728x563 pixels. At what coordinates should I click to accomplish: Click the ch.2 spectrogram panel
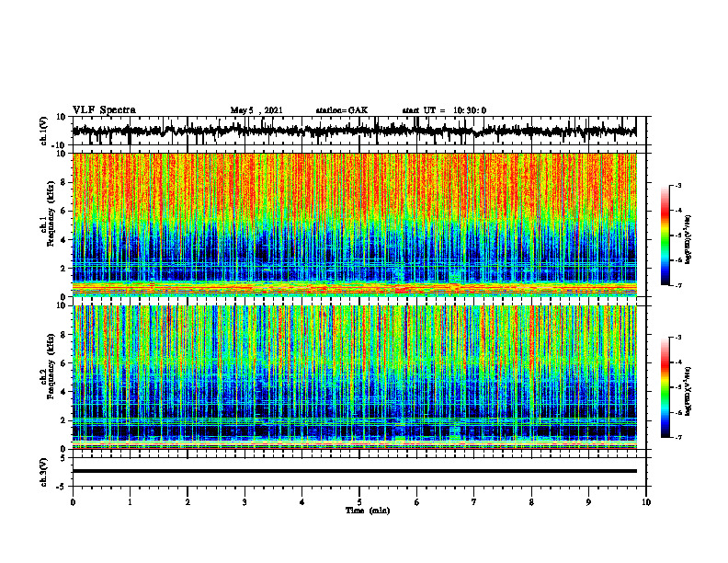coord(354,377)
